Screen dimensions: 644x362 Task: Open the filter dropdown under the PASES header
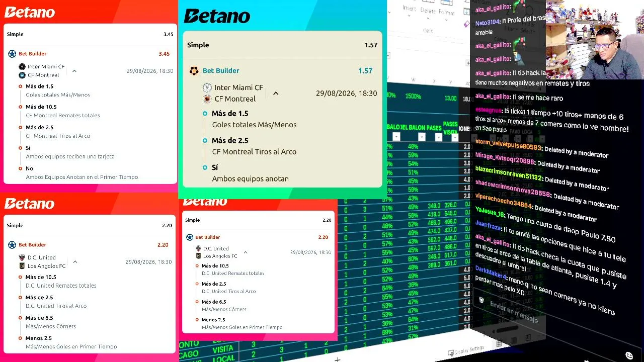tap(438, 137)
